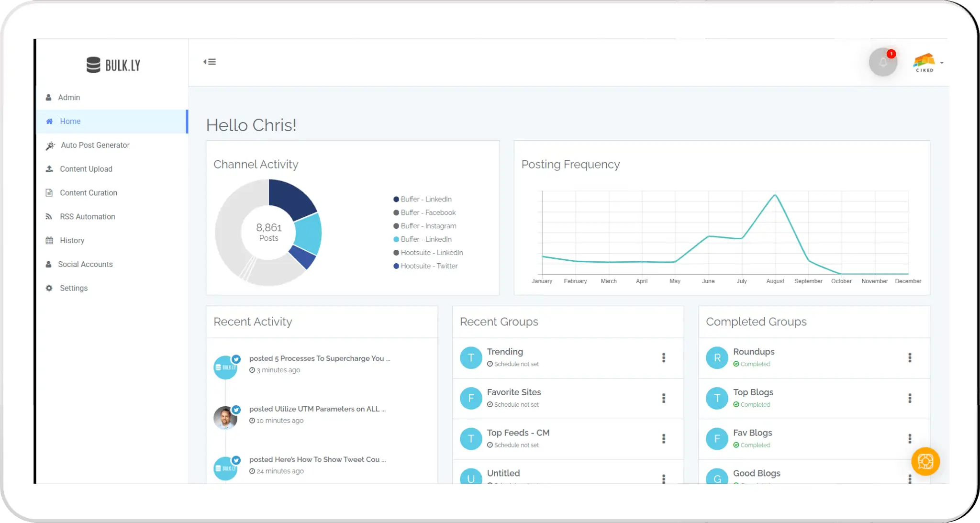980x523 pixels.
Task: Click the RSS Automation feed icon
Action: coord(49,217)
